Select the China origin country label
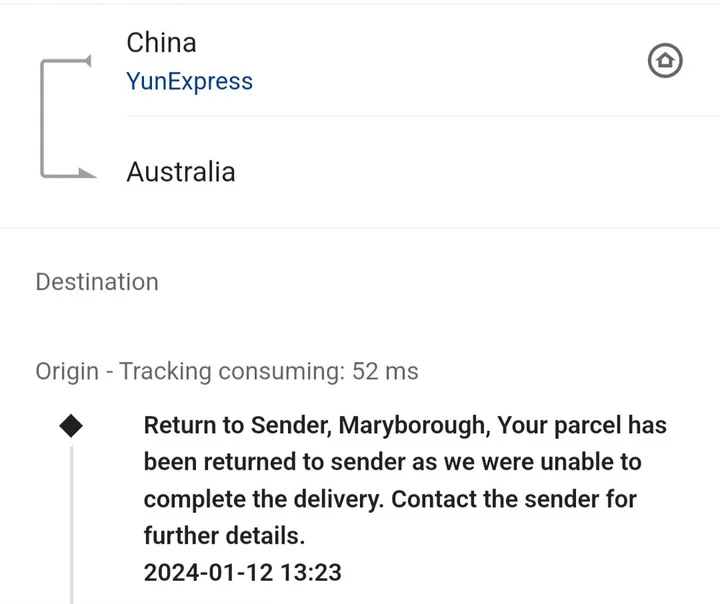Viewport: 720px width, 604px height. click(x=161, y=43)
